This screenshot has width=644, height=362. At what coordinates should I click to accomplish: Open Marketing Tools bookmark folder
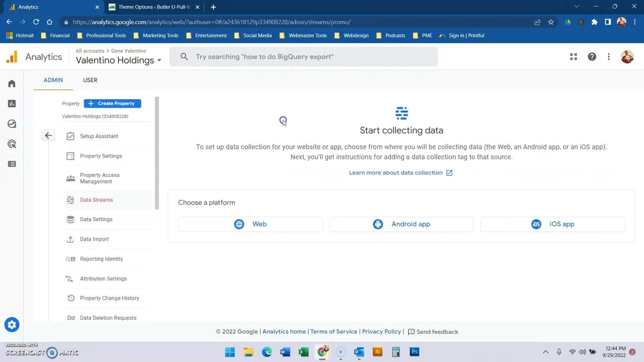tap(155, 36)
